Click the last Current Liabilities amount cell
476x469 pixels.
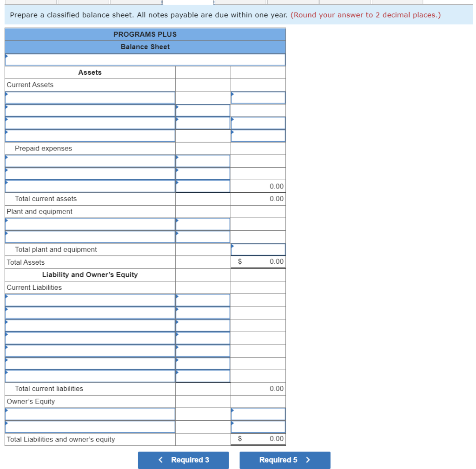coord(203,376)
